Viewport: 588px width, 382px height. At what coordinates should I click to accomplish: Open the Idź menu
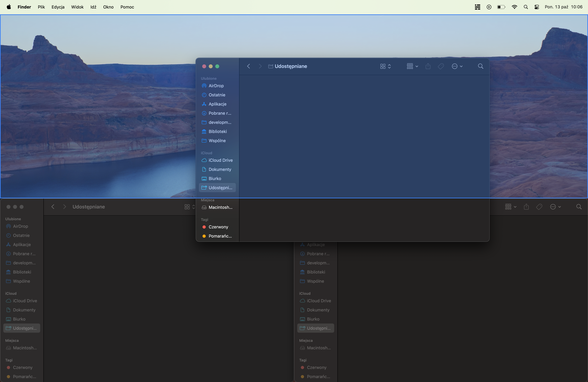[93, 7]
